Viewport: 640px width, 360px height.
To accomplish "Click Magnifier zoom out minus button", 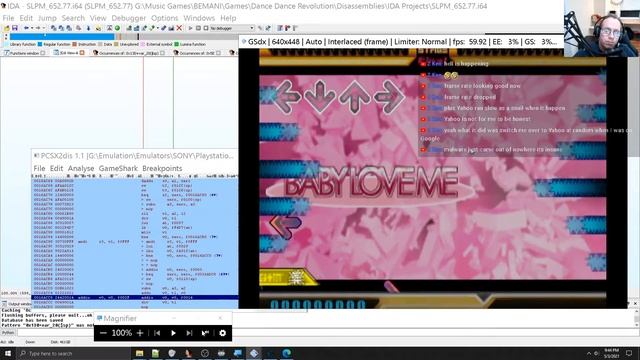I will [x=103, y=333].
